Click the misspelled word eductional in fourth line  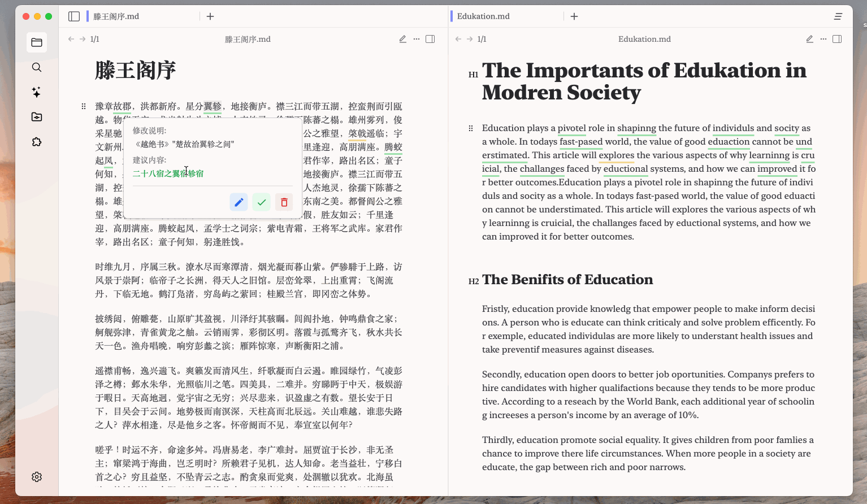[626, 169]
